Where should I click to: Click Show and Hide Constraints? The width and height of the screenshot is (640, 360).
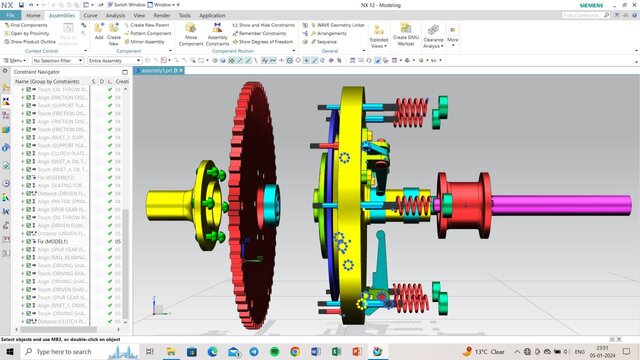(263, 25)
